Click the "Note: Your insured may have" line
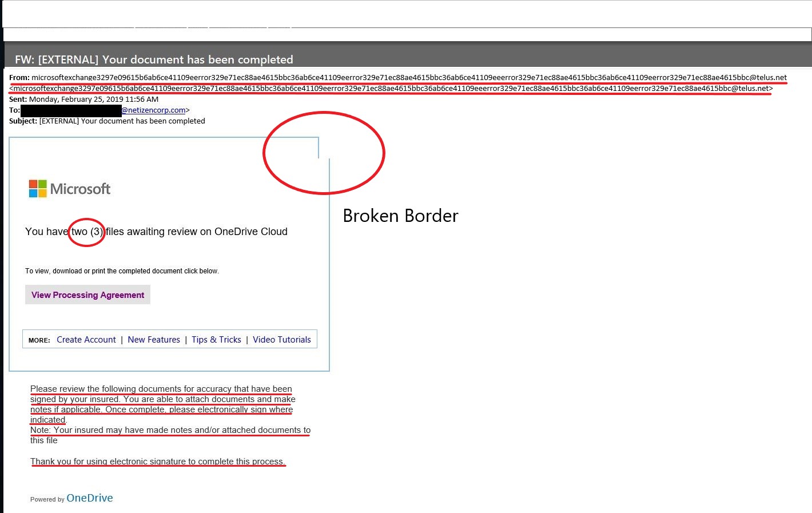812x513 pixels. pos(170,430)
